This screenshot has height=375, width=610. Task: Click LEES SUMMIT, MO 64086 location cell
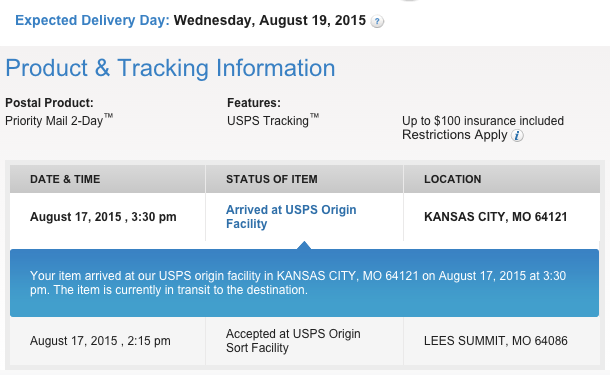pos(496,341)
